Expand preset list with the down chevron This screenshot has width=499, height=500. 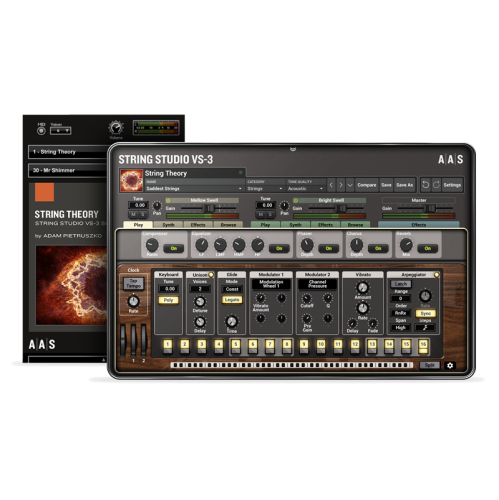point(350,185)
